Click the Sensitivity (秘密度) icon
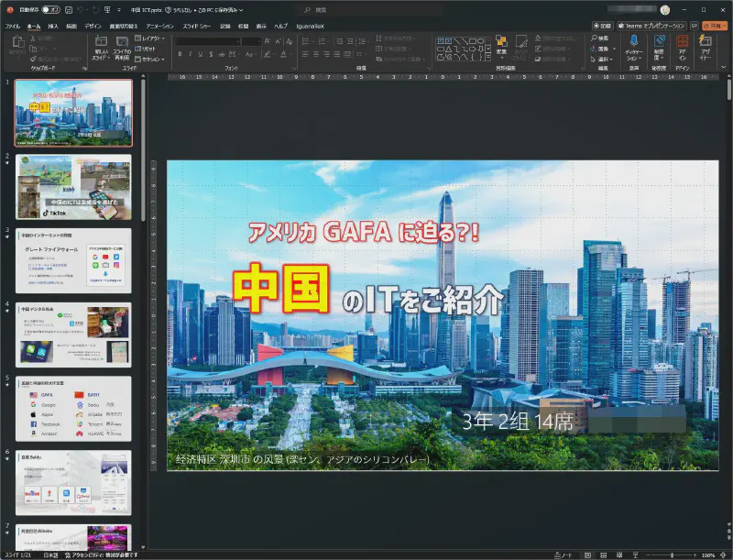Viewport: 733px width, 560px height. pos(659,42)
